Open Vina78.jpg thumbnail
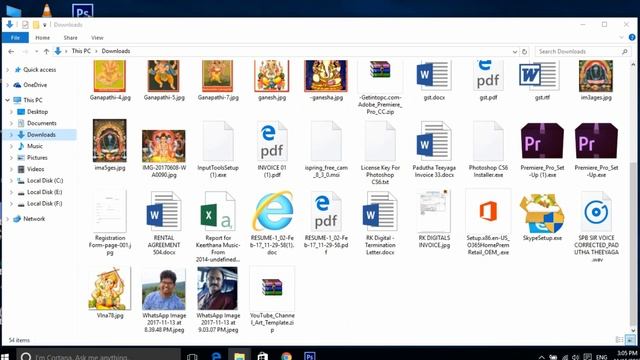The height and width of the screenshot is (360, 640). tap(110, 289)
